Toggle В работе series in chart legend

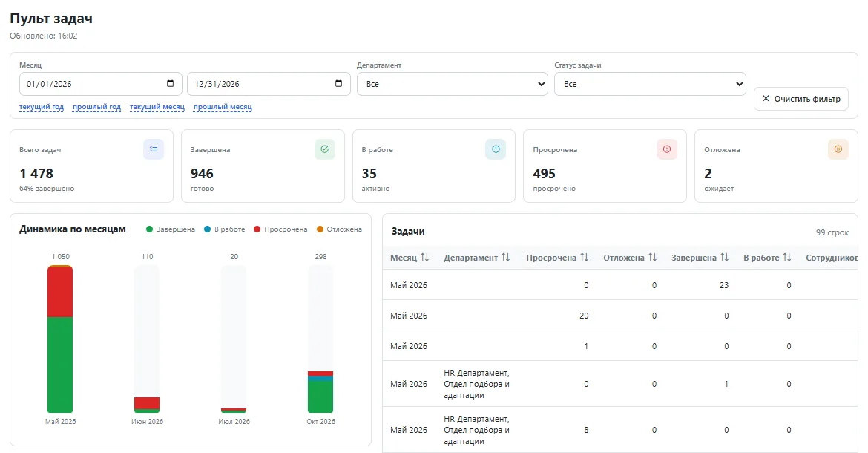pos(224,229)
